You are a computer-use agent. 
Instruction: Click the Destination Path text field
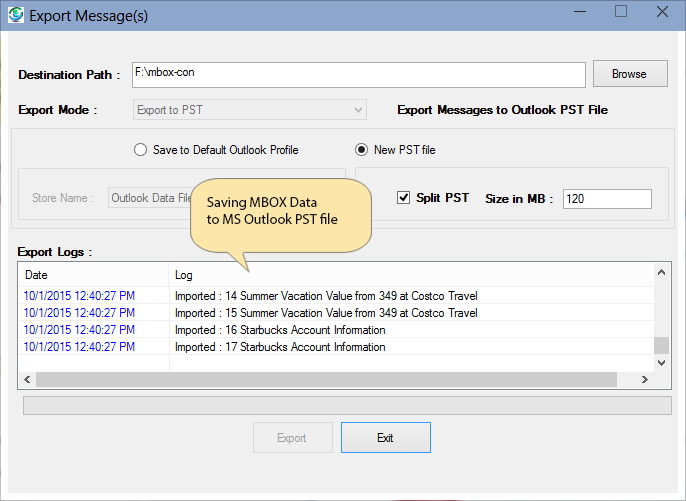click(x=358, y=75)
